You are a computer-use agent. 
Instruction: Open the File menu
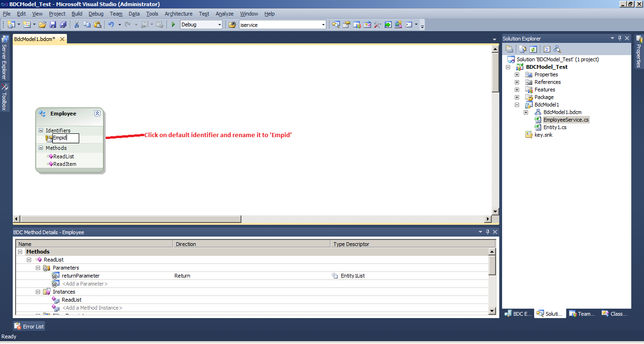coord(7,14)
